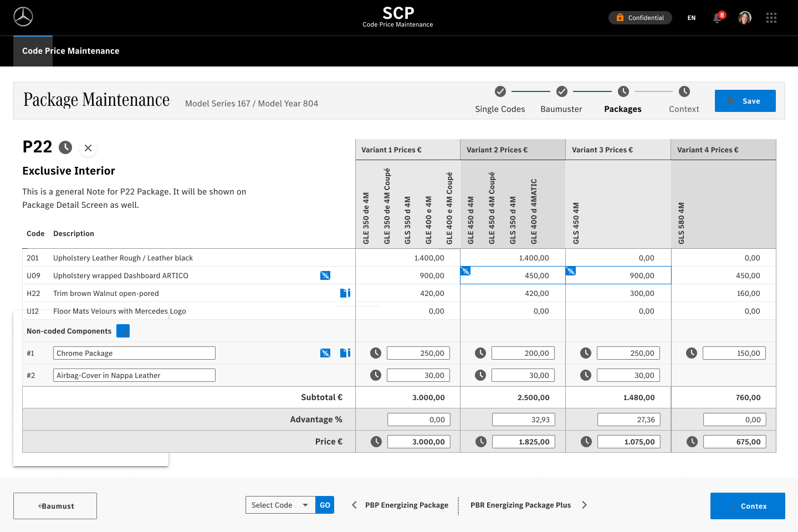This screenshot has height=532, width=798.
Task: Click percent flag in Variant 2 U09 cell
Action: 465,271
